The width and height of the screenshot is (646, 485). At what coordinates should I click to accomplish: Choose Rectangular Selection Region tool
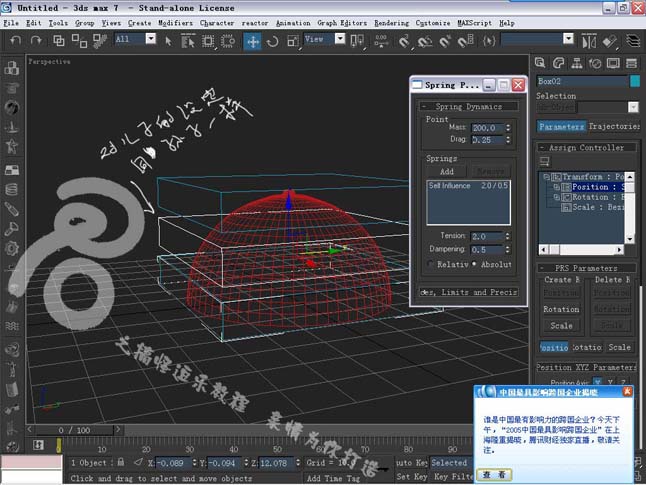[208, 41]
